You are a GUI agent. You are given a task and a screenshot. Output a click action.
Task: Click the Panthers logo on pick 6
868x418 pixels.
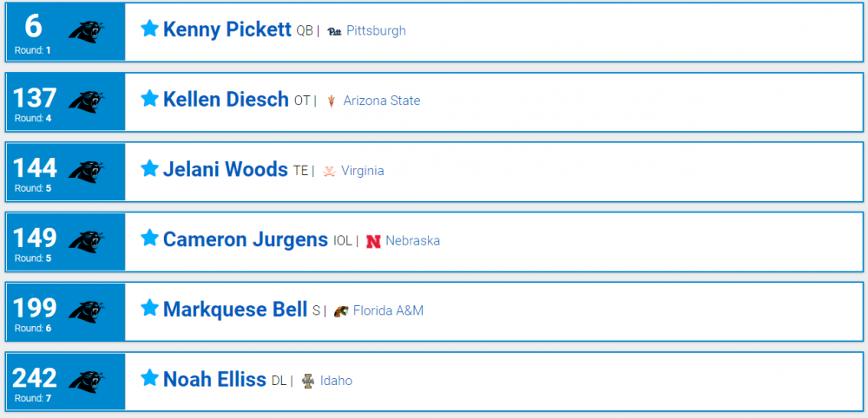point(88,31)
